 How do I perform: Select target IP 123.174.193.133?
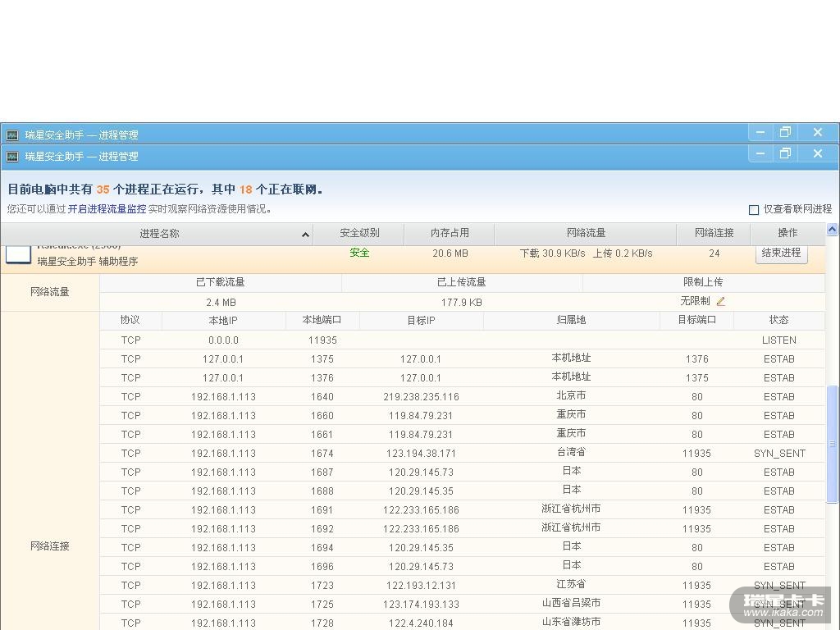pyautogui.click(x=421, y=605)
